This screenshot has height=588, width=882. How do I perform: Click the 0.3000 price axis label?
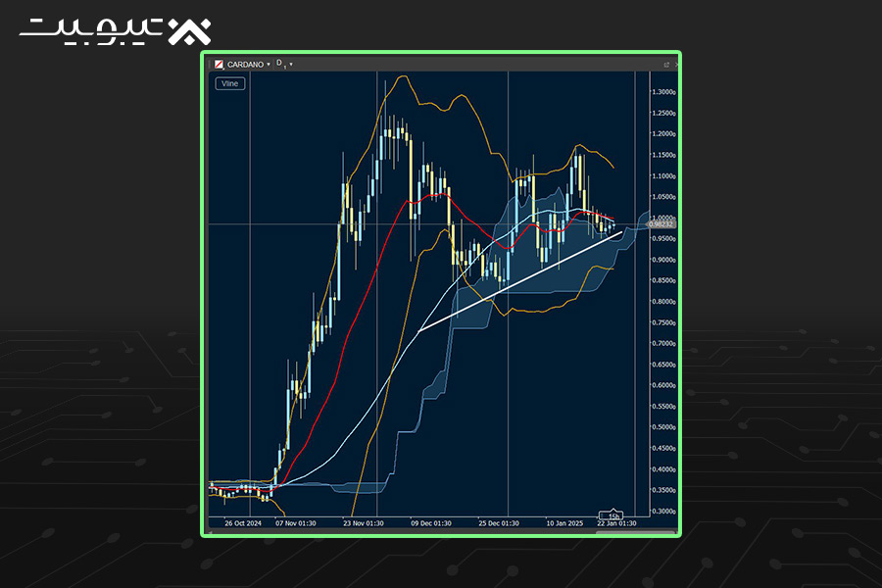click(663, 511)
